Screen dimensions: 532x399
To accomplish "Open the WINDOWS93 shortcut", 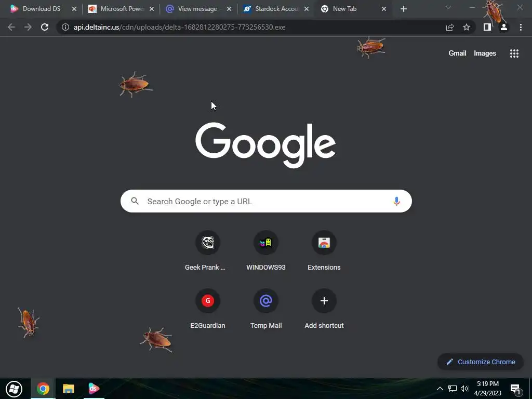I will [x=266, y=243].
